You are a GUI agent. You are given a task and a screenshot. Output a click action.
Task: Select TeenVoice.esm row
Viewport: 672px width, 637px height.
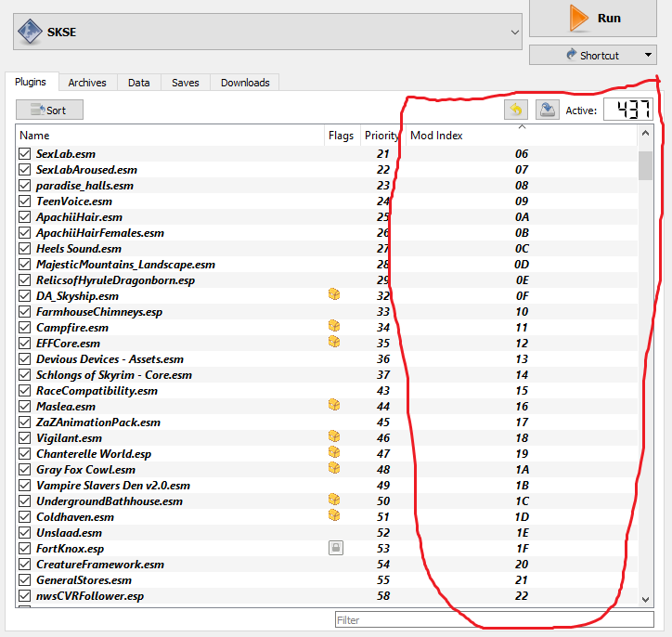pyautogui.click(x=327, y=201)
